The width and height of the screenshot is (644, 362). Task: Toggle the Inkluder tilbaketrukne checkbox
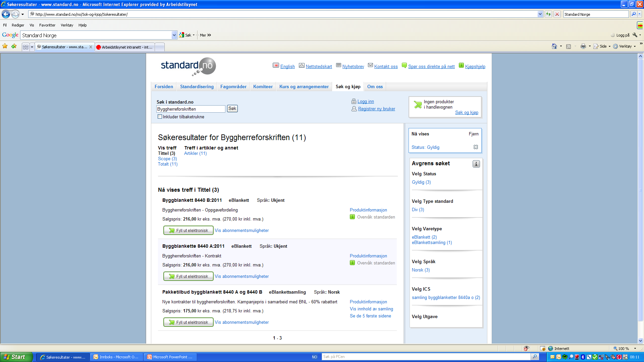tap(159, 117)
